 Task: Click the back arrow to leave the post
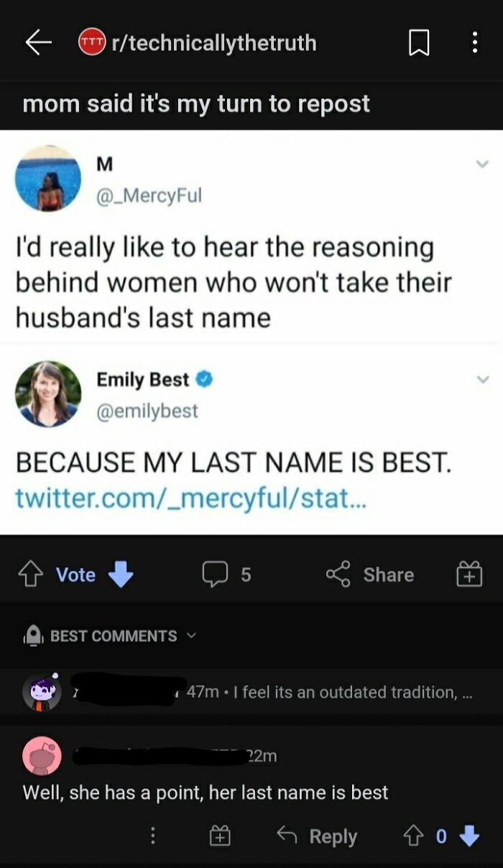(x=40, y=43)
